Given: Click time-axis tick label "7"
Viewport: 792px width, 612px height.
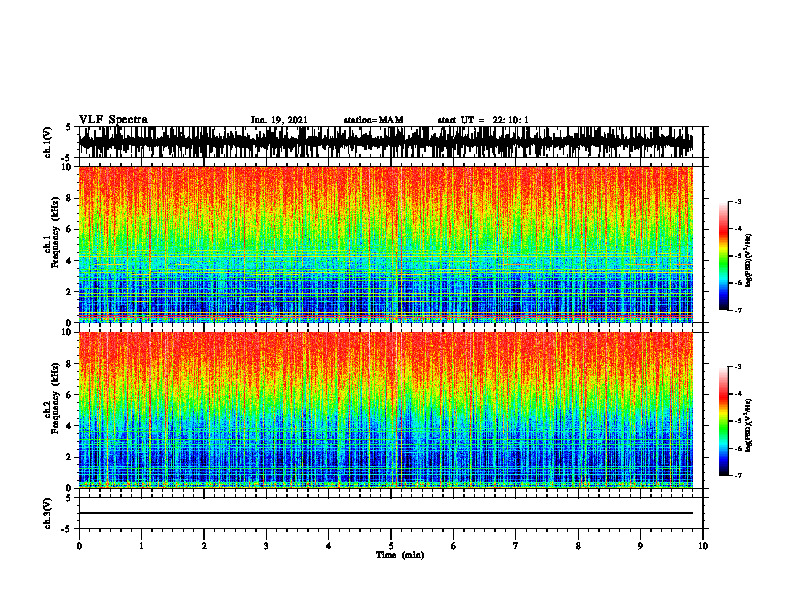Looking at the screenshot, I should point(516,546).
